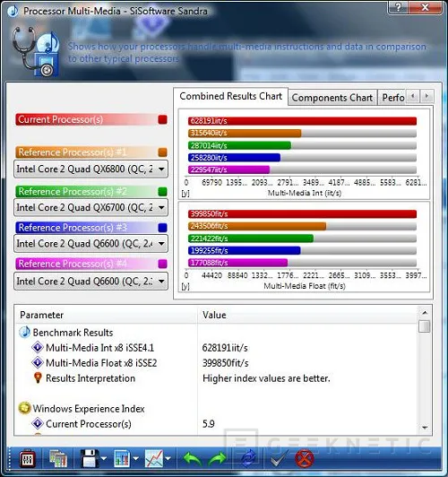Click the results list scrollbar thumb
Image resolution: width=448 pixels, height=477 pixels.
click(425, 326)
